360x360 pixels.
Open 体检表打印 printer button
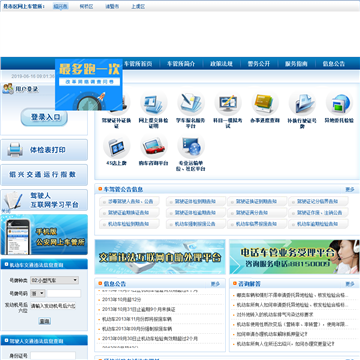click(x=44, y=150)
